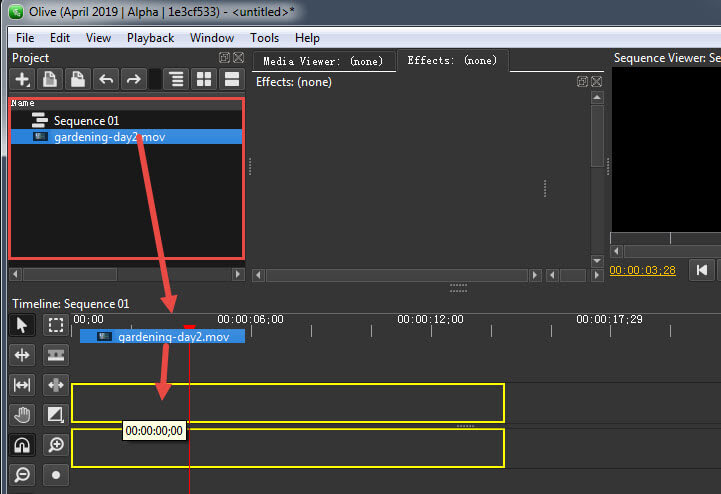Save project icon in Project toolbar
This screenshot has height=494, width=721.
point(77,80)
